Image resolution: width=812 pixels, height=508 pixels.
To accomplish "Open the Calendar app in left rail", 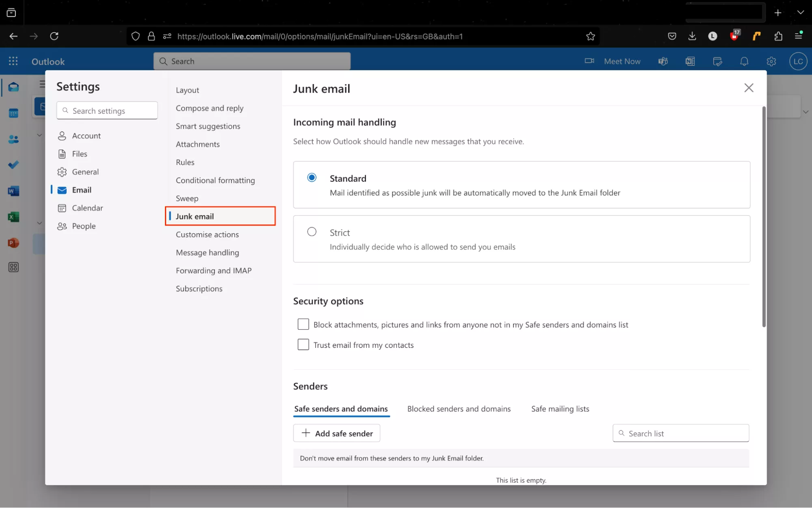I will 13,113.
